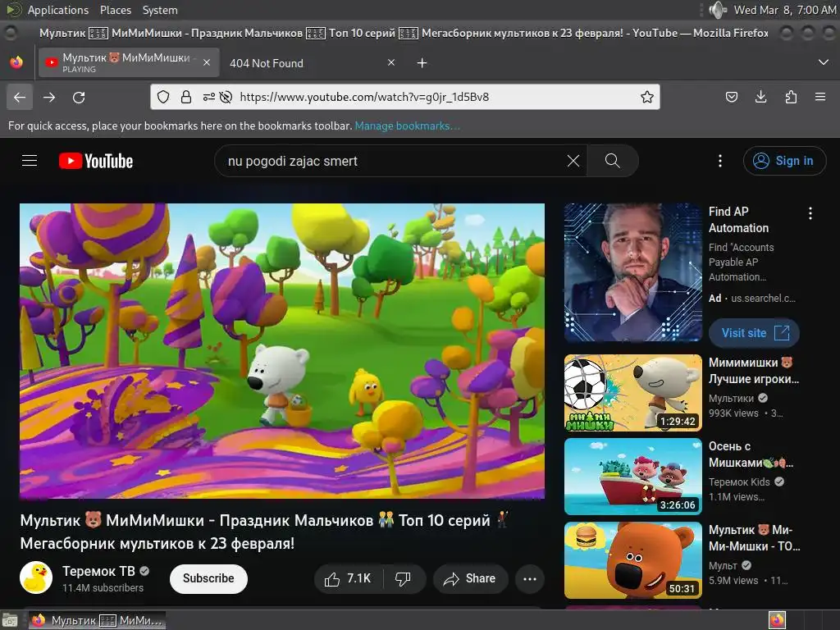
Task: Sign in to YouTube
Action: [x=784, y=161]
